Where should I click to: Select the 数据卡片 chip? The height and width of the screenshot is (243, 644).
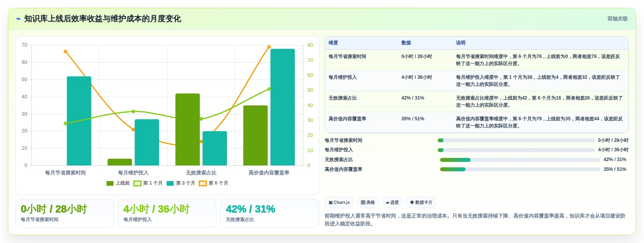(x=421, y=203)
